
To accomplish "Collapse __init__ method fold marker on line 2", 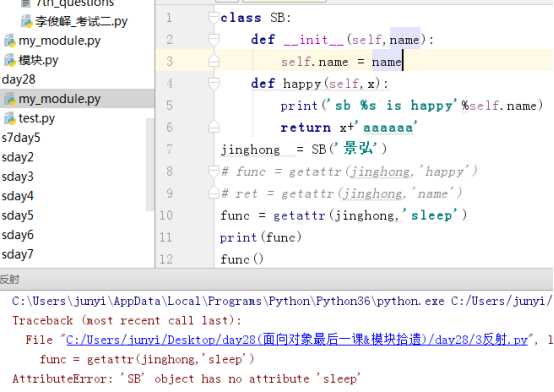I will 213,39.
